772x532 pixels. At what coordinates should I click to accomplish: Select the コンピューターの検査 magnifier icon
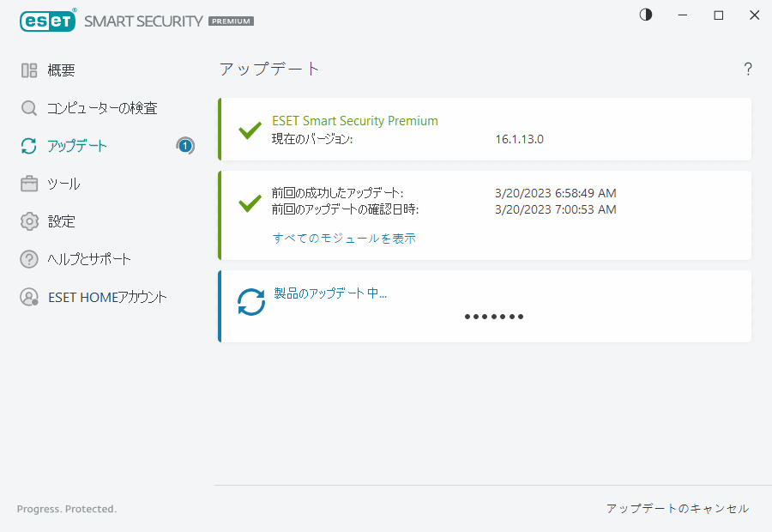click(28, 108)
